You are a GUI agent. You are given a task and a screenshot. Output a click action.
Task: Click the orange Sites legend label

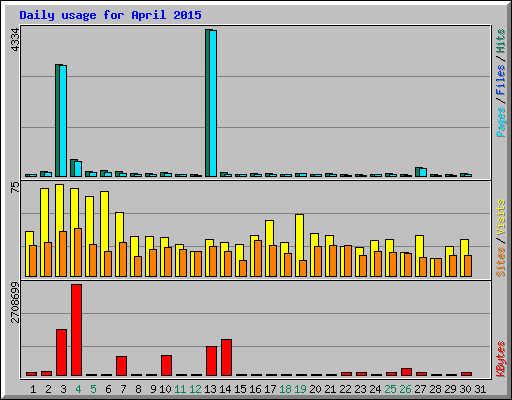coord(500,262)
